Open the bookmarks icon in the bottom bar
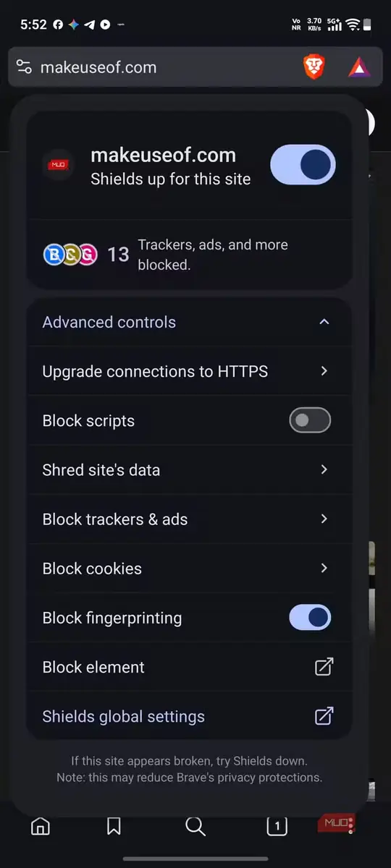391x868 pixels. 114,826
